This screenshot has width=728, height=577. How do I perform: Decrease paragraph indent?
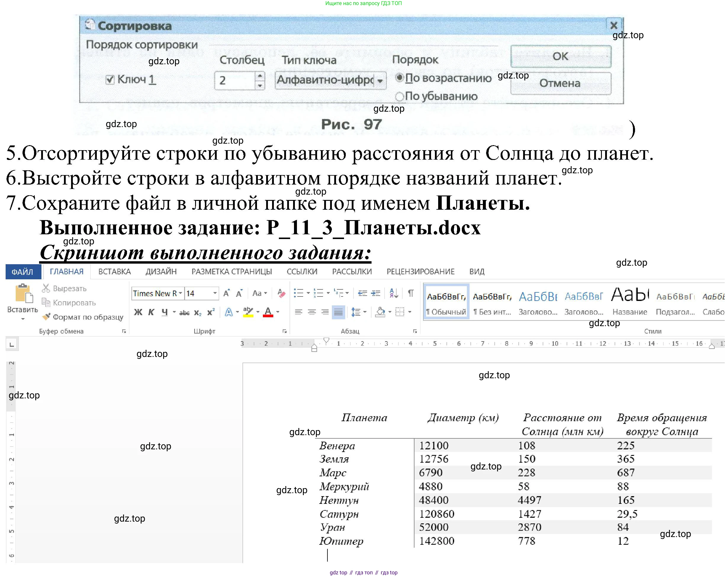click(363, 293)
